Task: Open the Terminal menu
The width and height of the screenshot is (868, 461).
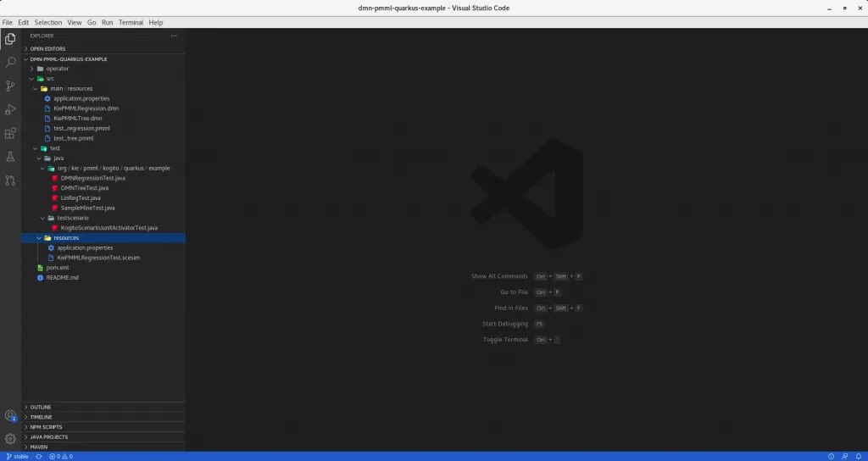Action: pyautogui.click(x=131, y=23)
